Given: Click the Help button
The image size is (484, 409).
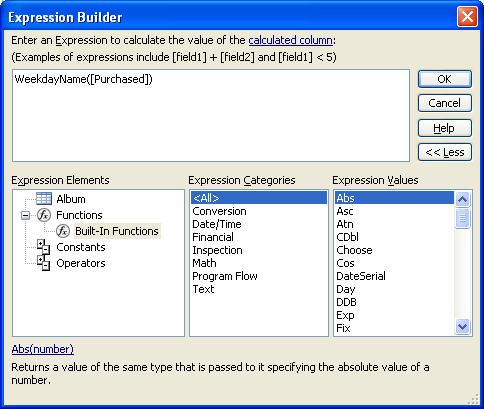Looking at the screenshot, I should pos(445,128).
